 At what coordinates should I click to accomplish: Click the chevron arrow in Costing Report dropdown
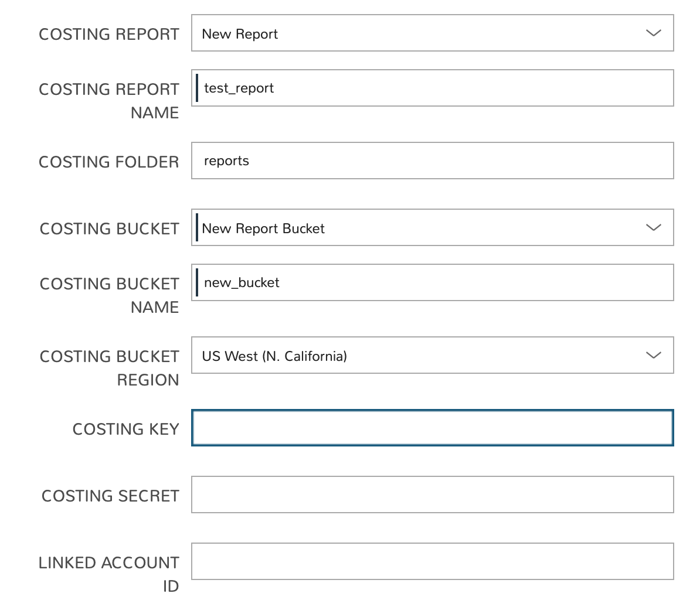[x=653, y=33]
